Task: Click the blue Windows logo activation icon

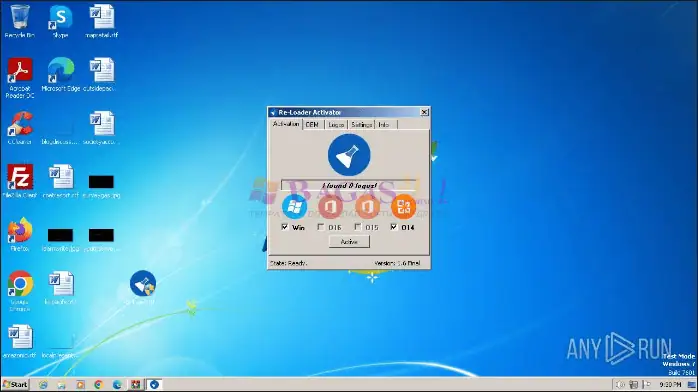Action: click(x=294, y=206)
